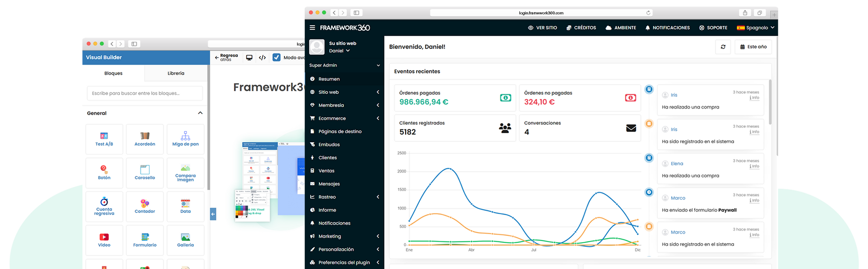Pick the Cuenta regresiva block

104,206
